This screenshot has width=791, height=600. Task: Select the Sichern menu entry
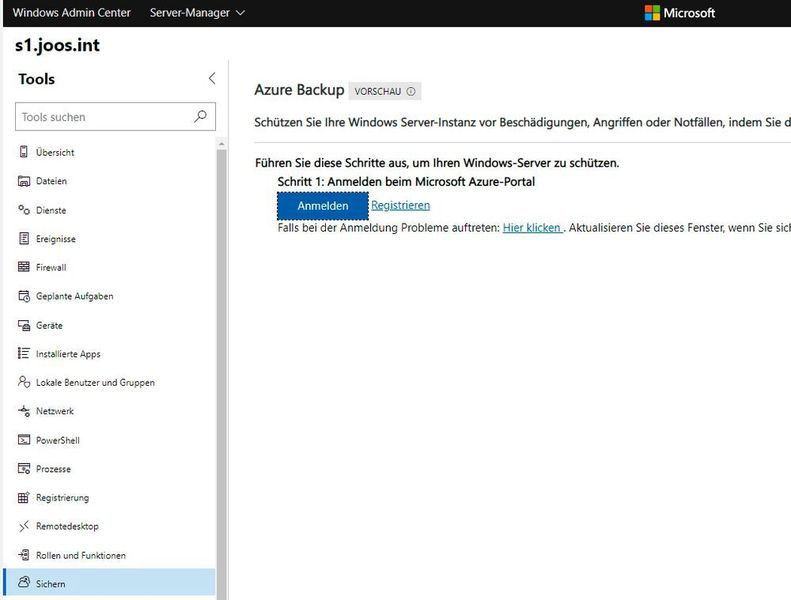click(x=109, y=583)
